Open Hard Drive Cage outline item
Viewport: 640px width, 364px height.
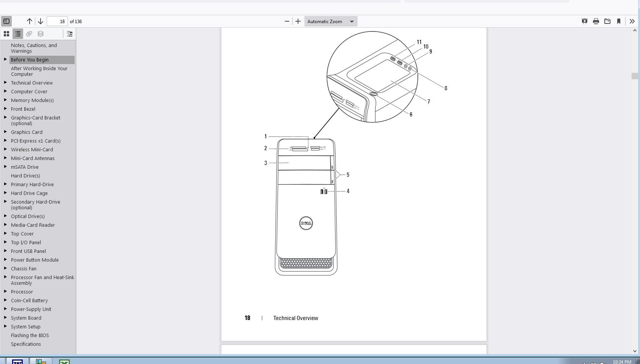[x=29, y=193]
